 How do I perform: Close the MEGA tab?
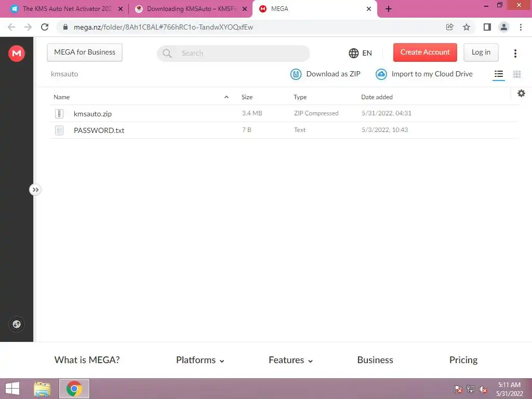[x=369, y=9]
